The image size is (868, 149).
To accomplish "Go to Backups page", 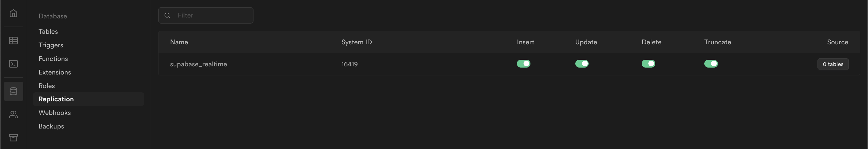I will [x=51, y=126].
